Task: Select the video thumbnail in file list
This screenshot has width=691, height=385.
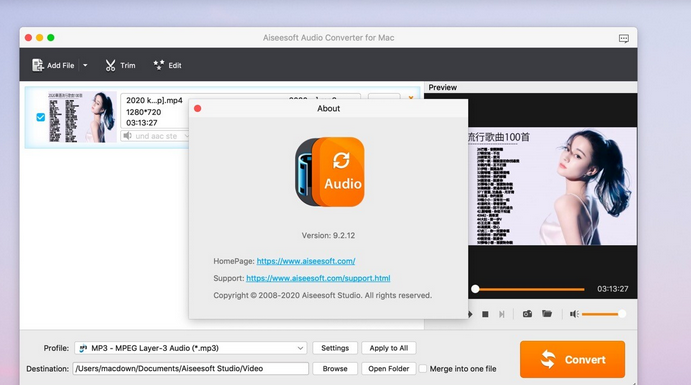Action: pos(82,117)
